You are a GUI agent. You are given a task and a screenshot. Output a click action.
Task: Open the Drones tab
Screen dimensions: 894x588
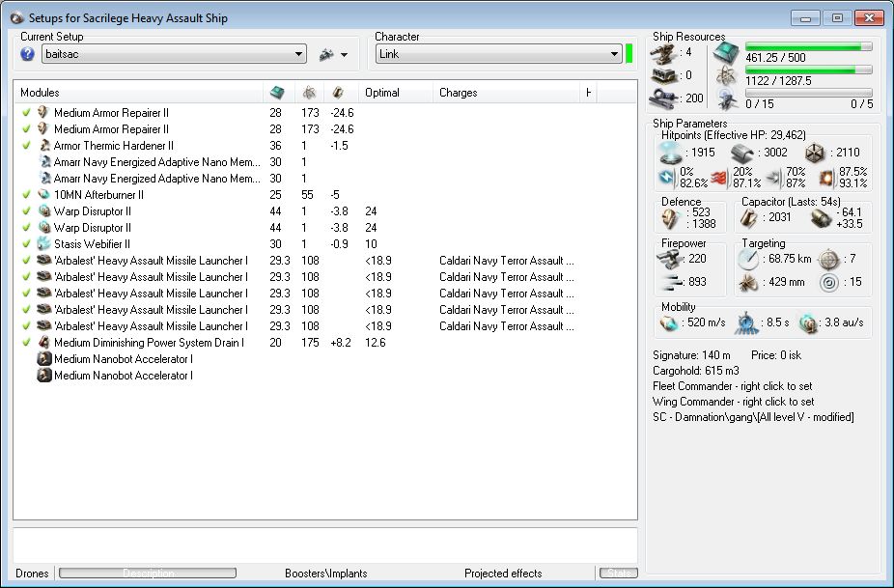point(32,574)
